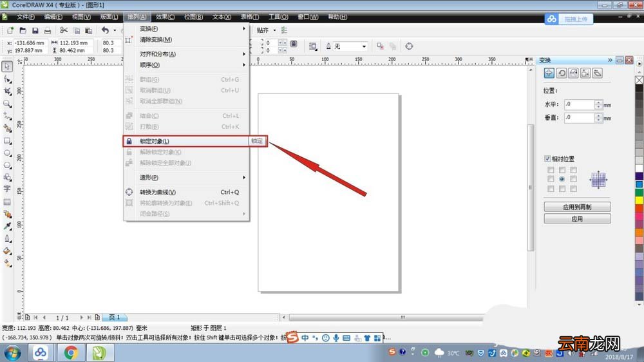This screenshot has height=362, width=644.
Task: Select the Table tool
Action: (x=7, y=202)
